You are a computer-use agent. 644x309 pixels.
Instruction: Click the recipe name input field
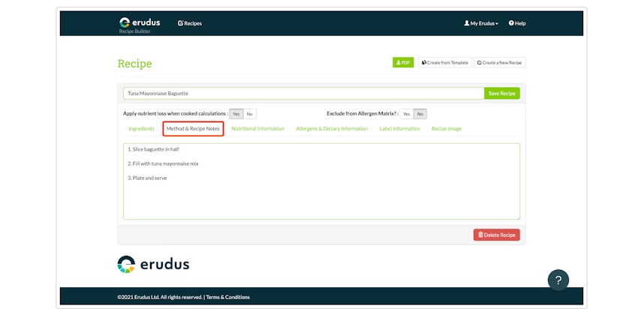tap(303, 93)
